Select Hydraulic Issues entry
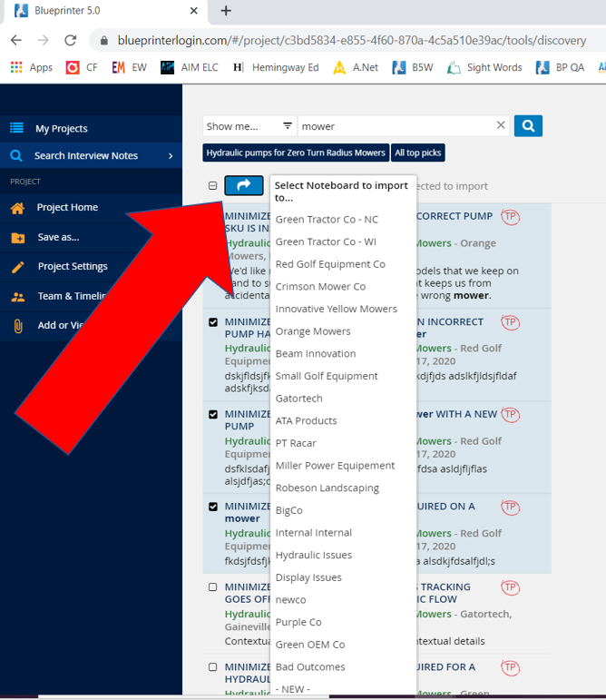The height and width of the screenshot is (700, 606). (314, 555)
